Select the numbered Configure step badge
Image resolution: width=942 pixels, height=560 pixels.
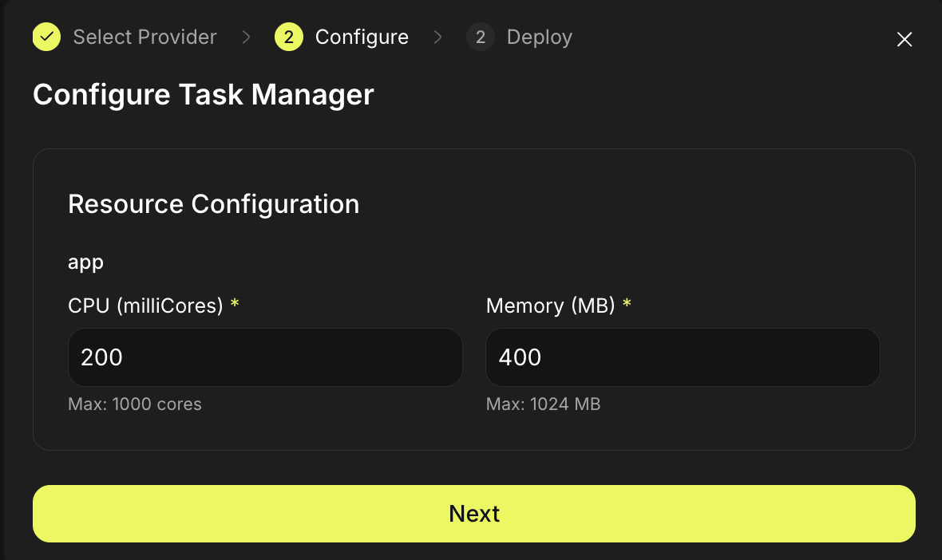288,37
